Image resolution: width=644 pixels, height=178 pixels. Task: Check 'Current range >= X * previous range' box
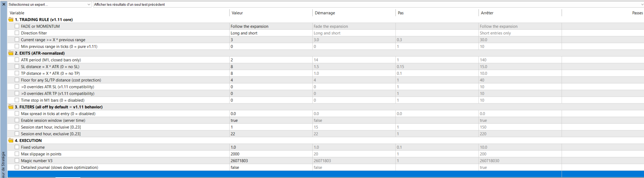pos(17,40)
